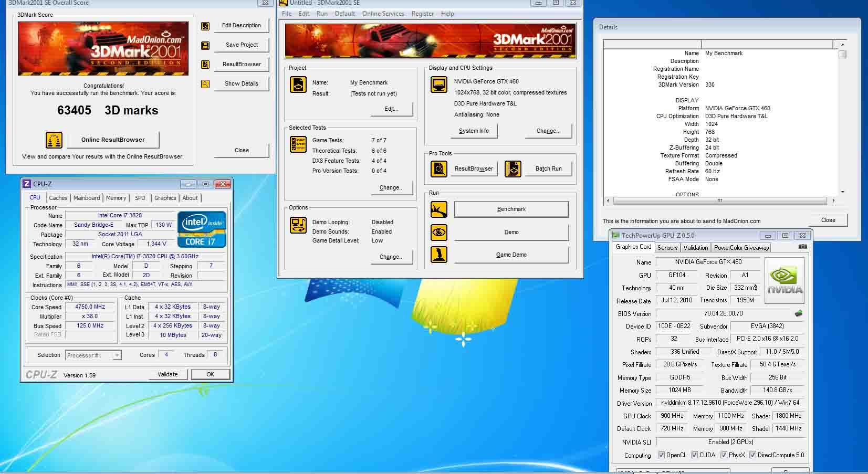Click the Selected Tests checklist icon

(298, 144)
